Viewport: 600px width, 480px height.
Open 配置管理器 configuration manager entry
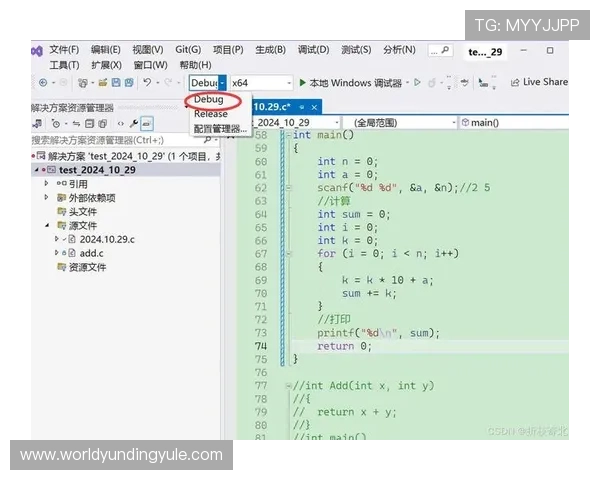(x=220, y=129)
